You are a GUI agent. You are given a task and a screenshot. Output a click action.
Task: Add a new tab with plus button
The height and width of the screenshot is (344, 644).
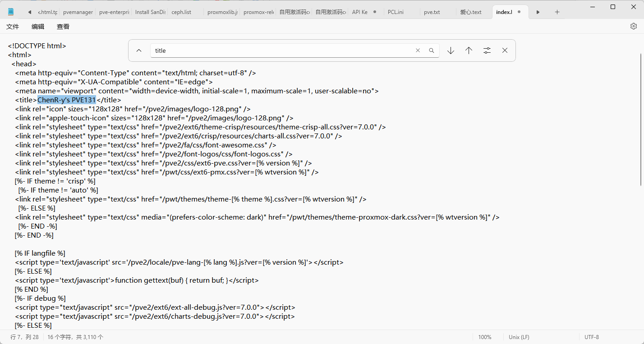tap(557, 12)
